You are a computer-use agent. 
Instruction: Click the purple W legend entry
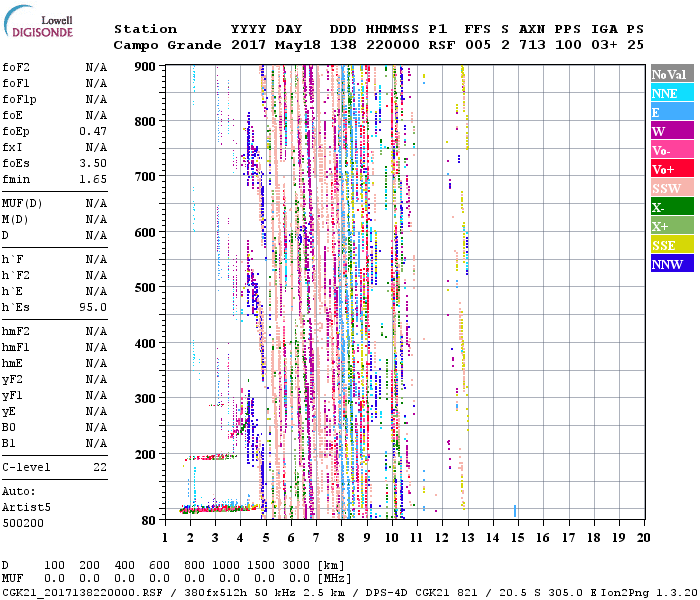click(x=671, y=131)
